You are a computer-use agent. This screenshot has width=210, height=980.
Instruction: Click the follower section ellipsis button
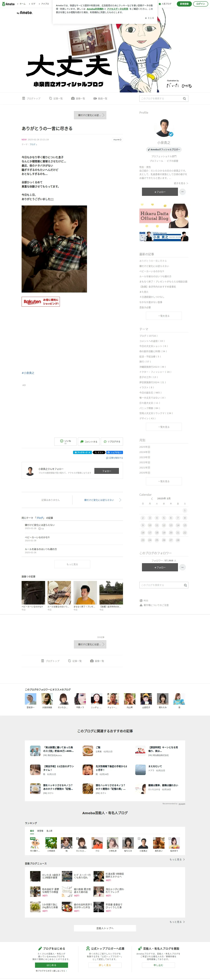coord(183,567)
